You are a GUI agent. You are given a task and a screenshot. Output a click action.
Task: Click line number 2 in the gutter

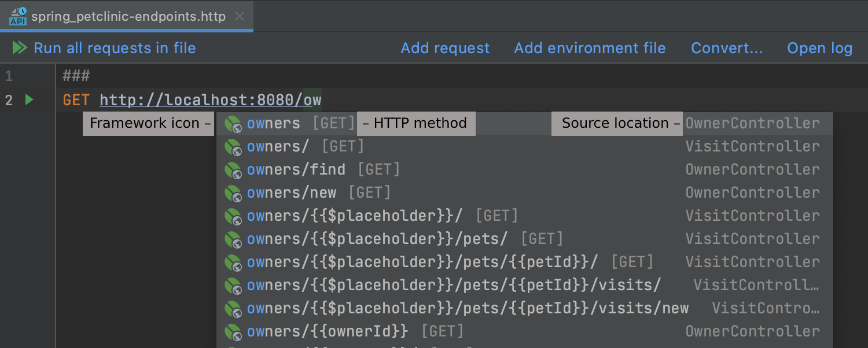point(9,101)
